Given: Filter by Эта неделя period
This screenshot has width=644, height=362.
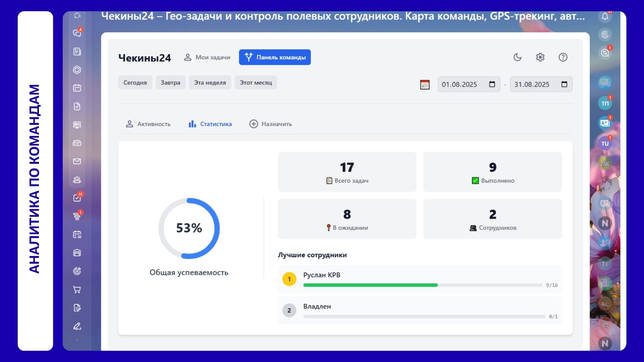Looking at the screenshot, I should coord(210,82).
